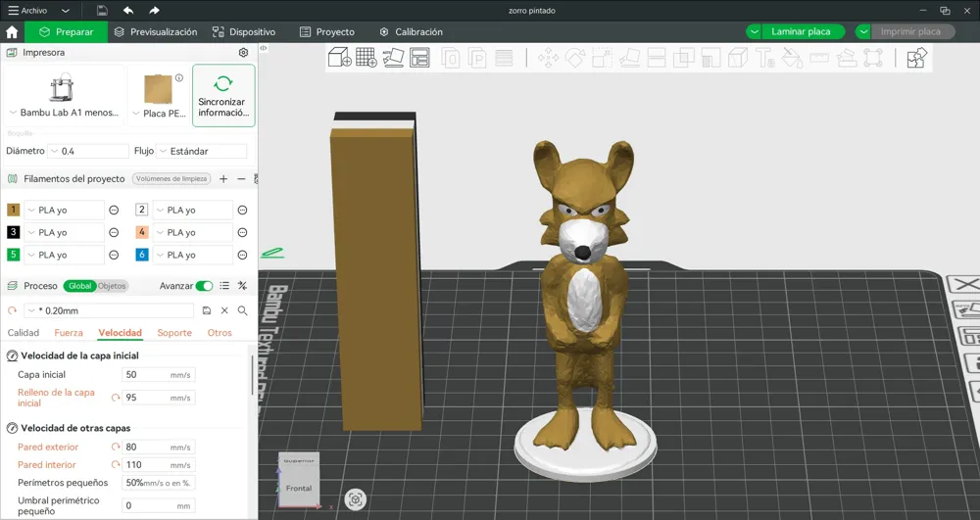980x520 pixels.
Task: Select the Soporte settings tab
Action: pyautogui.click(x=174, y=333)
